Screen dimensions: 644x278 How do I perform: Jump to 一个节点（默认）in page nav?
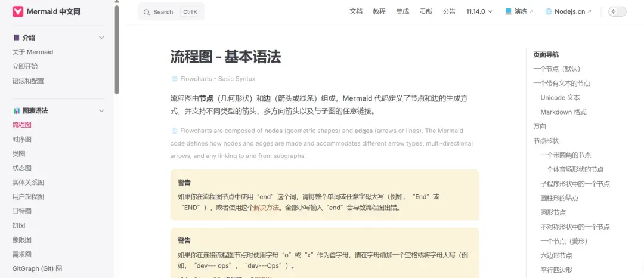click(557, 69)
